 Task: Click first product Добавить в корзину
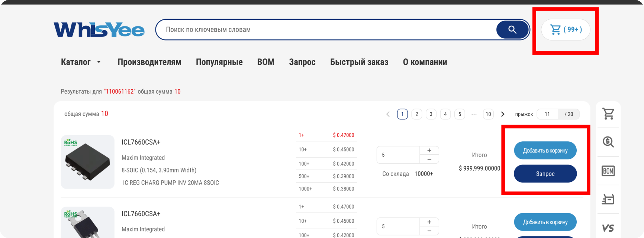click(545, 151)
